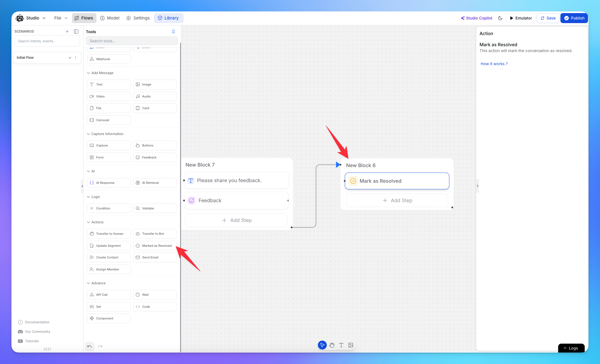Image resolution: width=600 pixels, height=364 pixels.
Task: Open the File menu
Action: (x=61, y=18)
